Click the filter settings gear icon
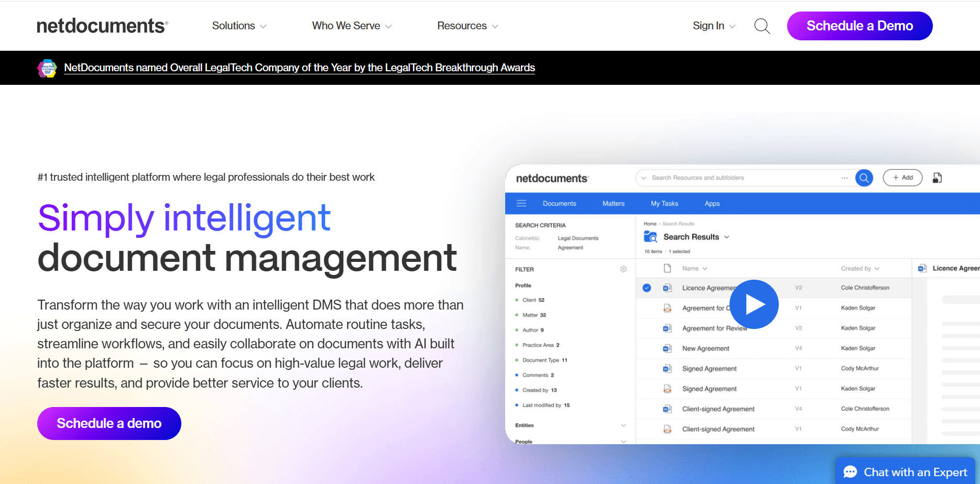Image resolution: width=980 pixels, height=484 pixels. (624, 269)
